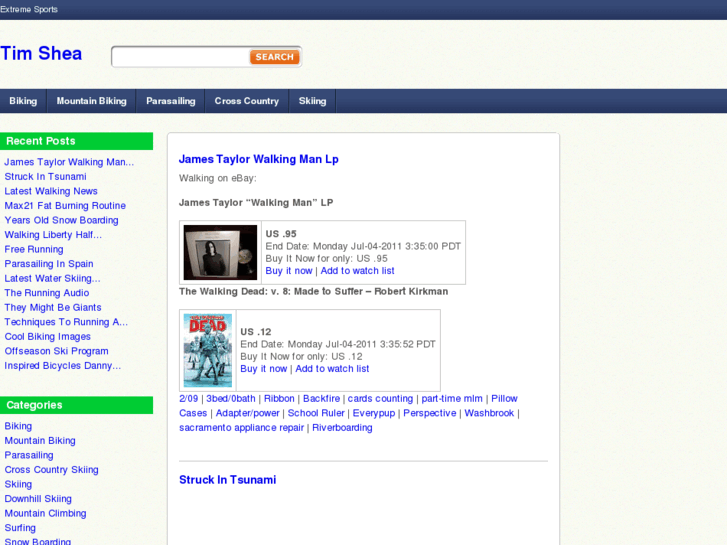727x545 pixels.
Task: Open the Tim Shea site title
Action: (x=41, y=53)
